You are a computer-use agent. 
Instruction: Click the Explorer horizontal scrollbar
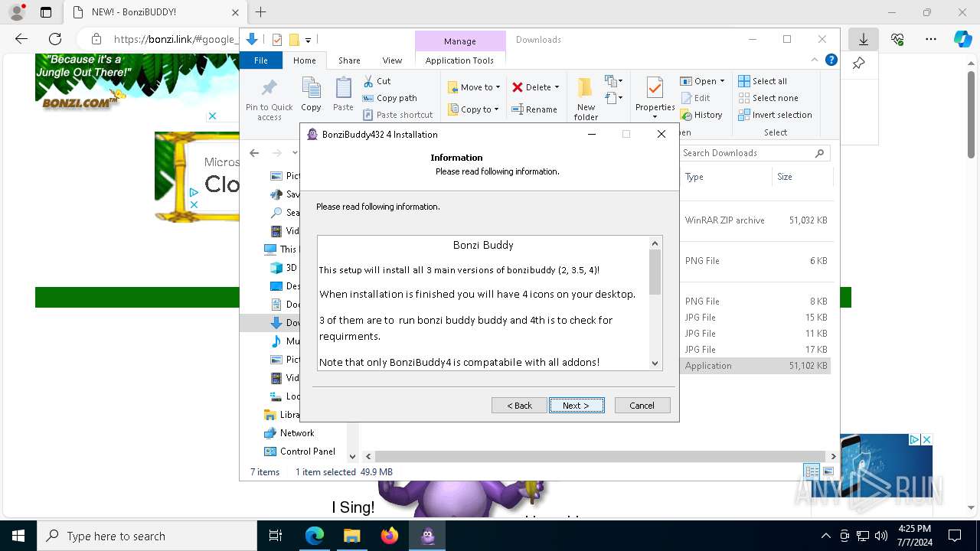point(601,456)
